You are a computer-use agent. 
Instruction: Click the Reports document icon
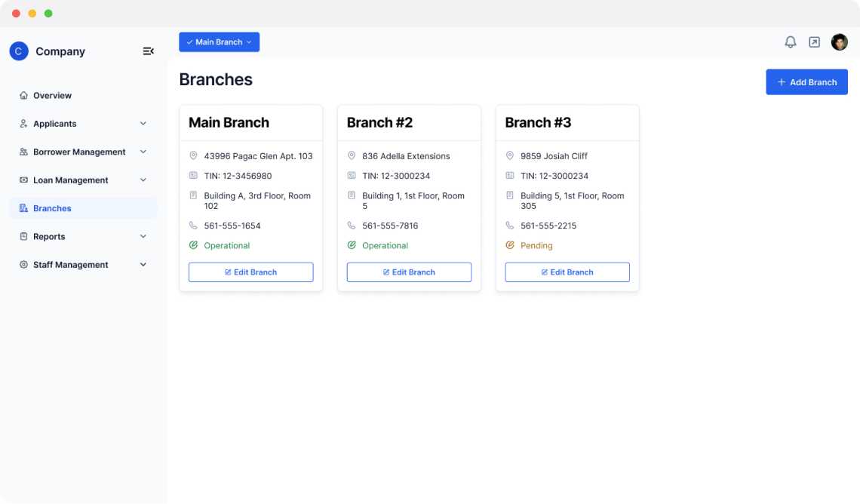[23, 236]
